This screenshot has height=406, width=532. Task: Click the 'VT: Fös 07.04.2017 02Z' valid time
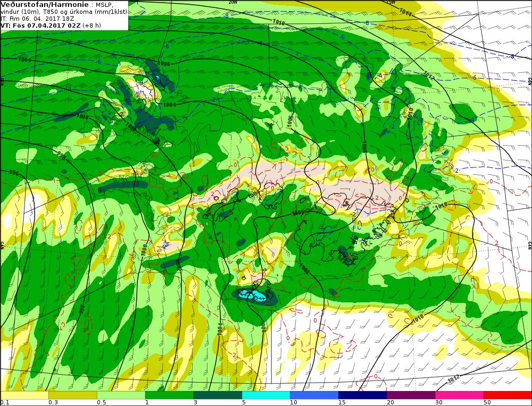click(x=40, y=26)
